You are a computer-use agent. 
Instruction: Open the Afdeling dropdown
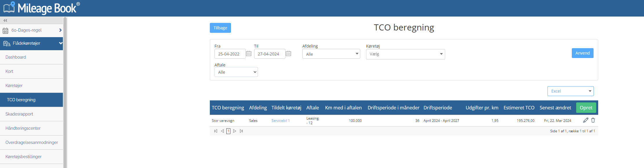coord(331,54)
